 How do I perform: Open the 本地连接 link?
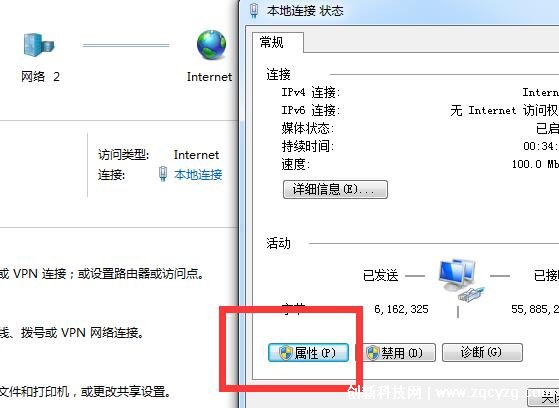pyautogui.click(x=198, y=174)
